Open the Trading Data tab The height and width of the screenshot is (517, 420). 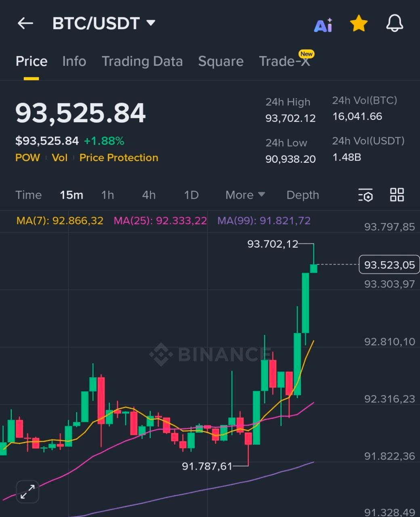[142, 61]
